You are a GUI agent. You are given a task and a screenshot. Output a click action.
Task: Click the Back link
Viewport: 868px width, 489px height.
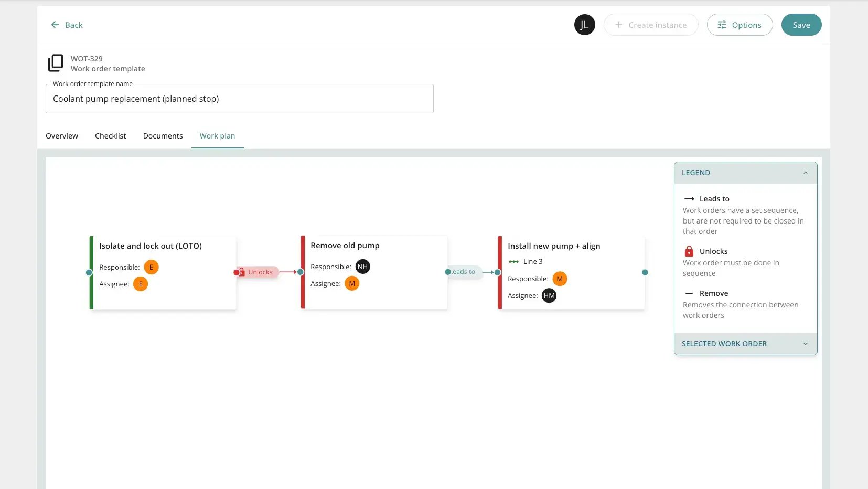(x=67, y=25)
